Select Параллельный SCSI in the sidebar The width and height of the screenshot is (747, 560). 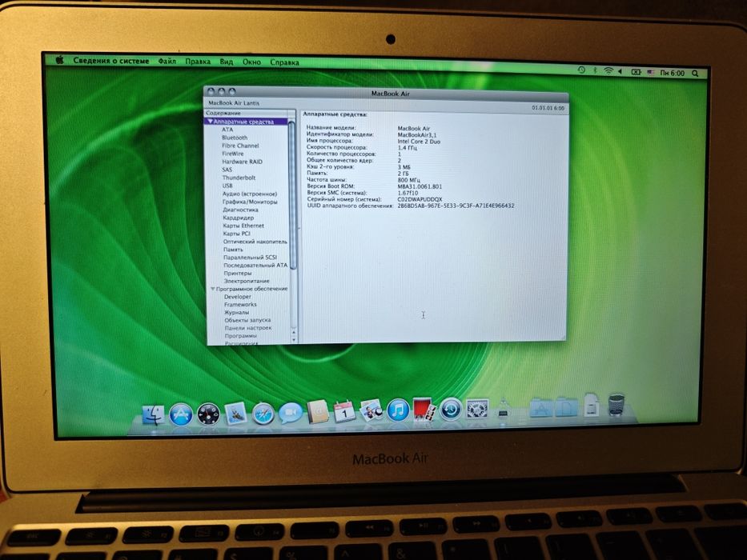(x=250, y=257)
